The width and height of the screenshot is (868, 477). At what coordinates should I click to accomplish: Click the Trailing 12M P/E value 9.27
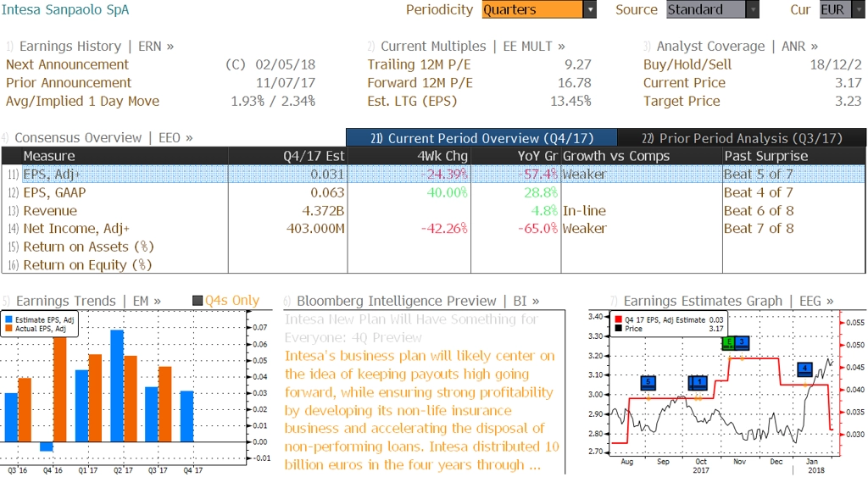click(x=578, y=64)
